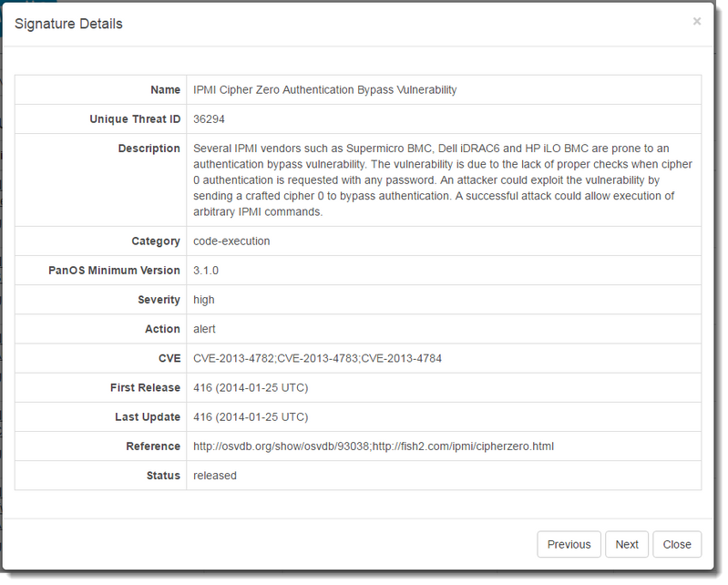This screenshot has height=585, width=728.
Task: Click the Previous button
Action: point(569,544)
